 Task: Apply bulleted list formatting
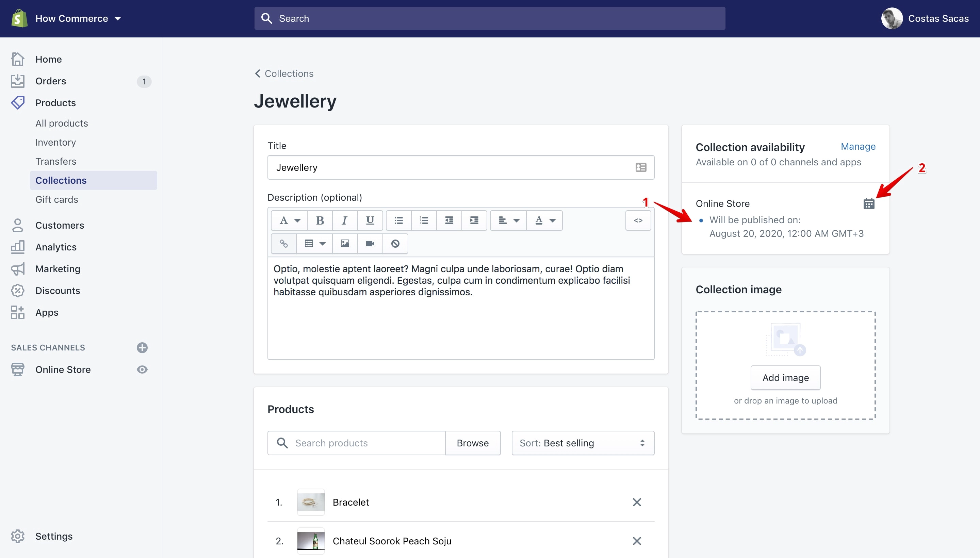398,220
